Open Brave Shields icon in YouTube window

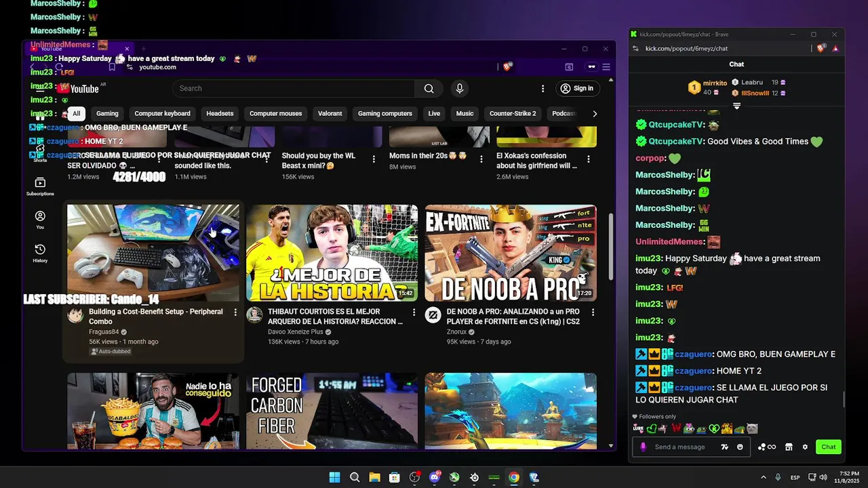click(507, 66)
